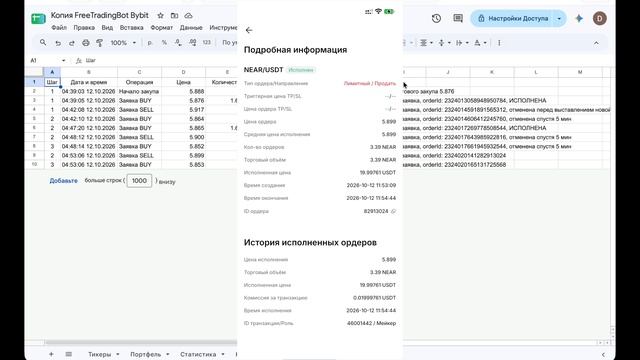640x360 pixels.
Task: Switch to the Портфель sheet tab
Action: click(x=146, y=354)
